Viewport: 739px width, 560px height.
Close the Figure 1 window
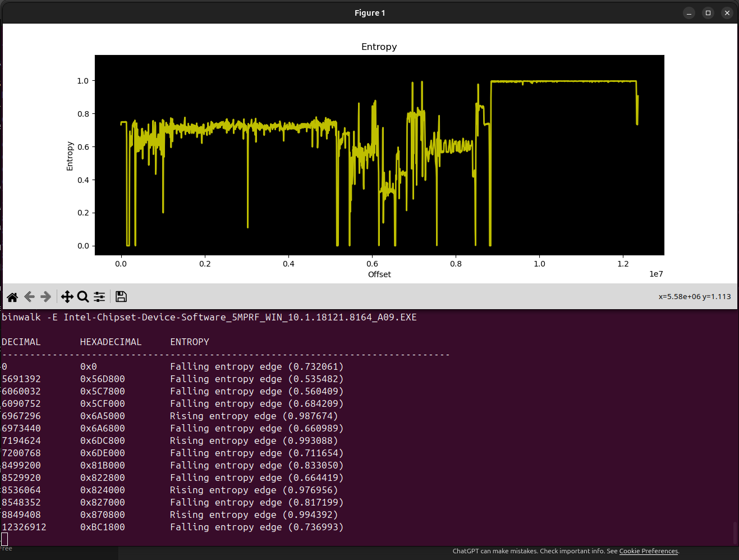[727, 13]
